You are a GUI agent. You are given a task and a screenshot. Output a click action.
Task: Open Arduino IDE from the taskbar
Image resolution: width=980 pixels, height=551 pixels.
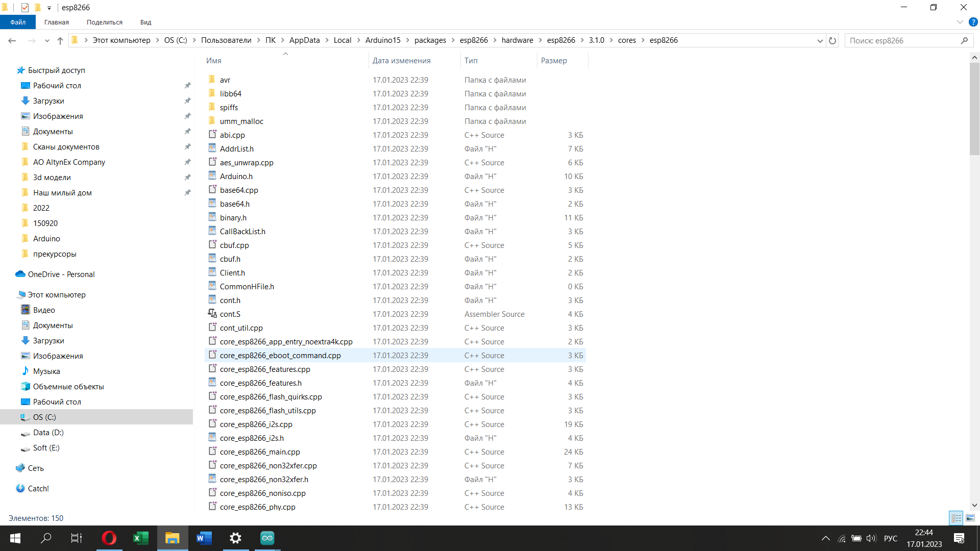(x=267, y=538)
